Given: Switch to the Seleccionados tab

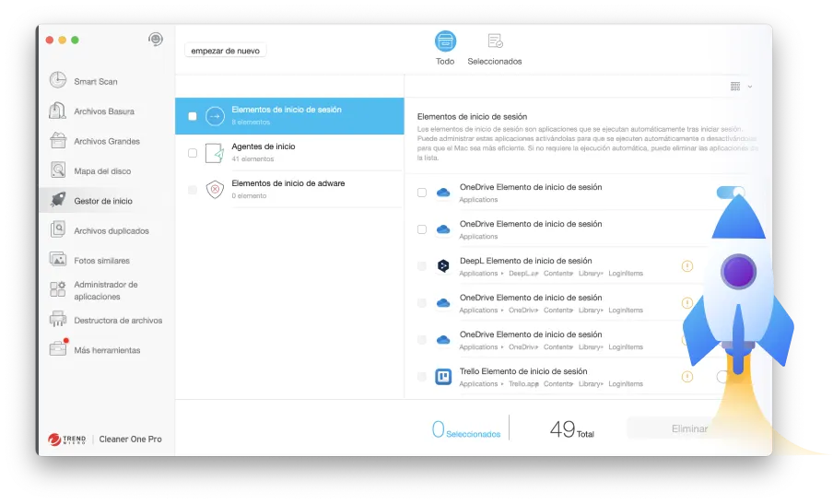Looking at the screenshot, I should pos(495,48).
